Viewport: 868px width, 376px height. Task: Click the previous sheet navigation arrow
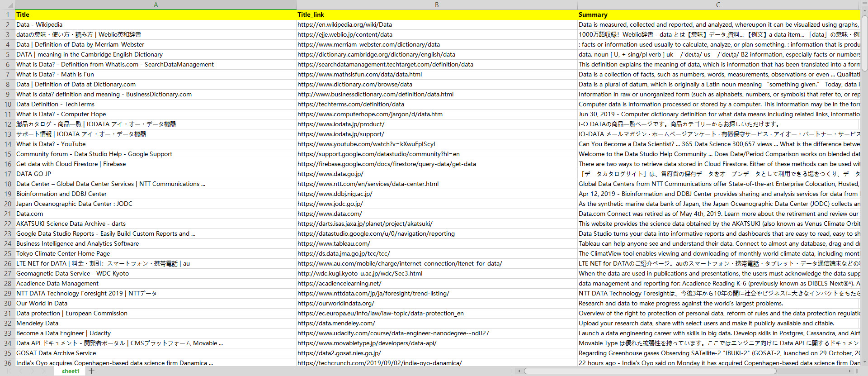21,371
